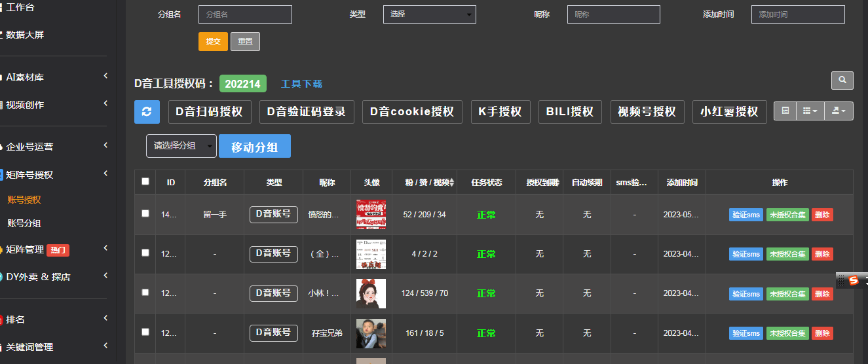This screenshot has width=868, height=364.
Task: Select 账号分组 submenu item
Action: tap(24, 223)
